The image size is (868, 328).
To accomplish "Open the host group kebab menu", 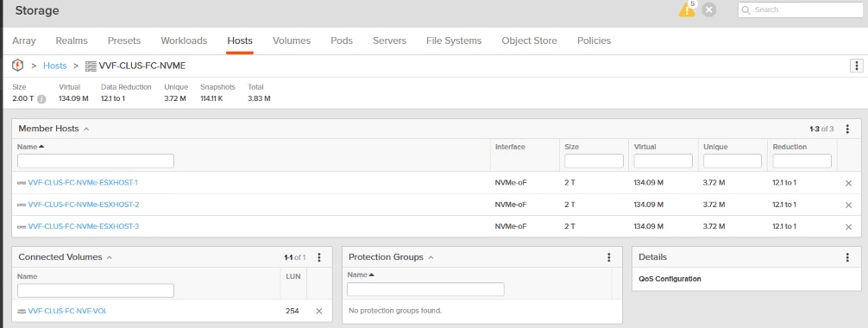I will pos(857,66).
